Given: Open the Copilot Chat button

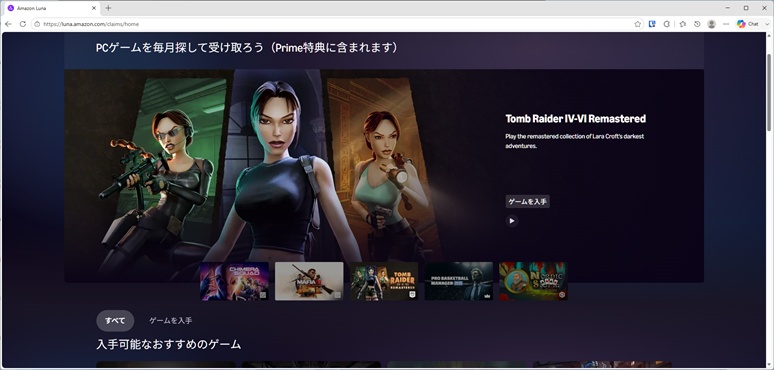Looking at the screenshot, I should [x=747, y=24].
